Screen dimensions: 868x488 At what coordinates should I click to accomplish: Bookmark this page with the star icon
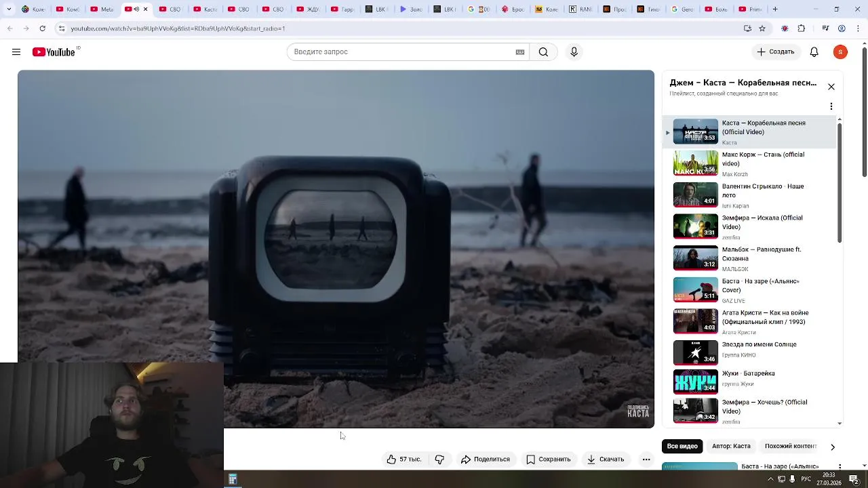tap(762, 28)
